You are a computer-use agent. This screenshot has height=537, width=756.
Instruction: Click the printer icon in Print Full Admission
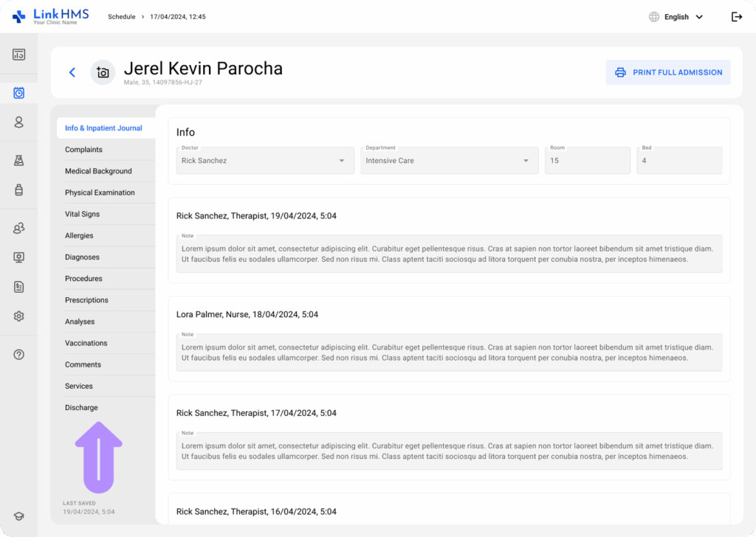[620, 72]
